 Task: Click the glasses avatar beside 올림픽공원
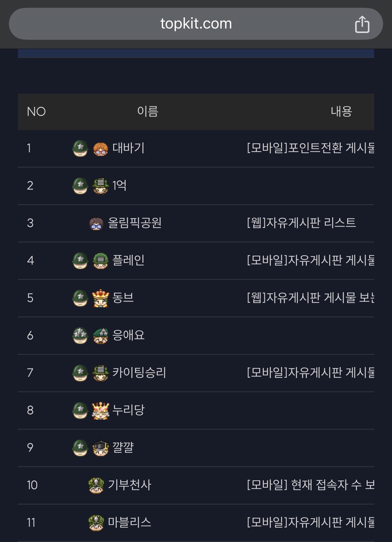click(96, 223)
